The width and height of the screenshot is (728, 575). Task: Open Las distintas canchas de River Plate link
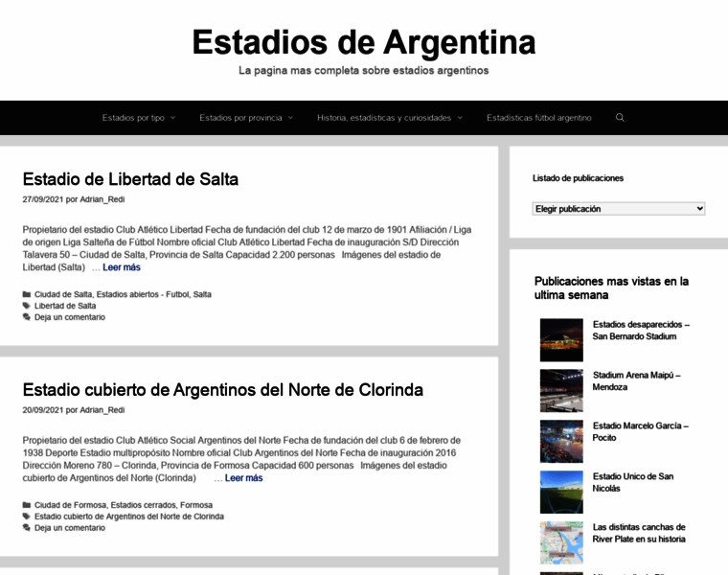[639, 533]
